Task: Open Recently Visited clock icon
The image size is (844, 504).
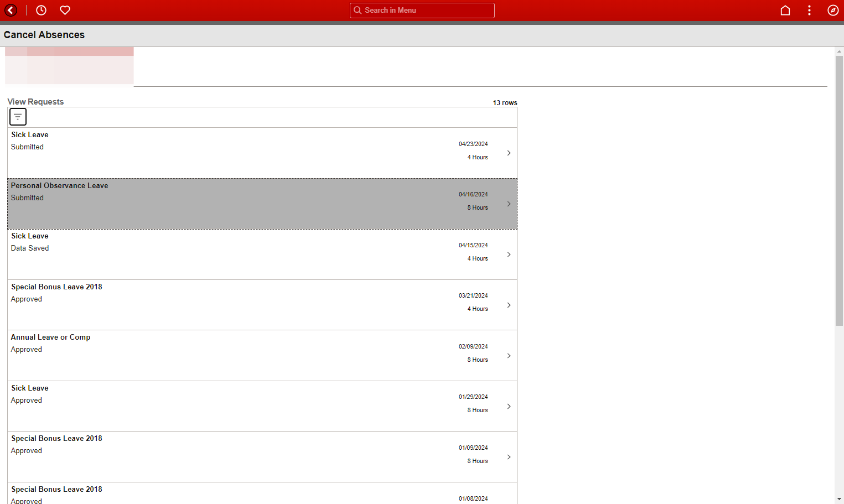Action: (x=41, y=10)
